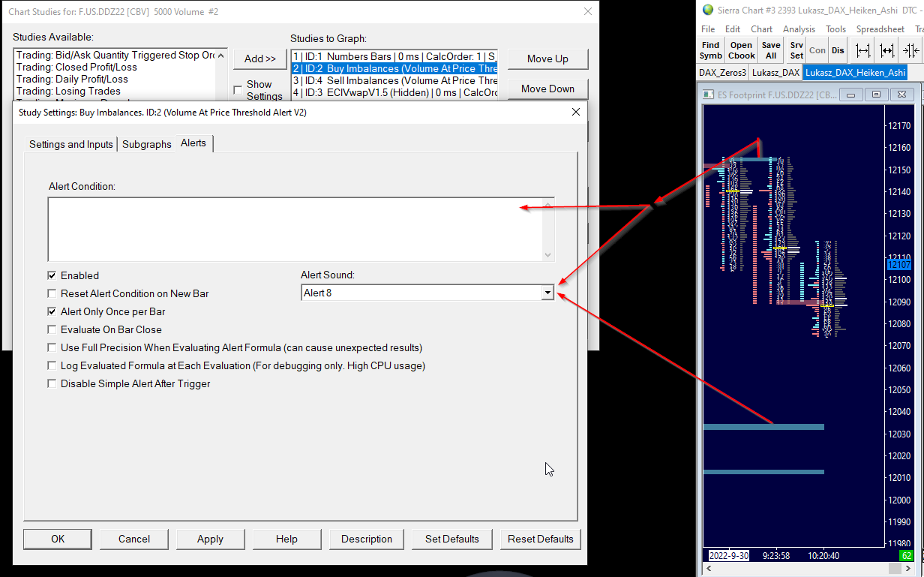Click Cancel in Study Settings
The image size is (924, 577).
point(134,539)
